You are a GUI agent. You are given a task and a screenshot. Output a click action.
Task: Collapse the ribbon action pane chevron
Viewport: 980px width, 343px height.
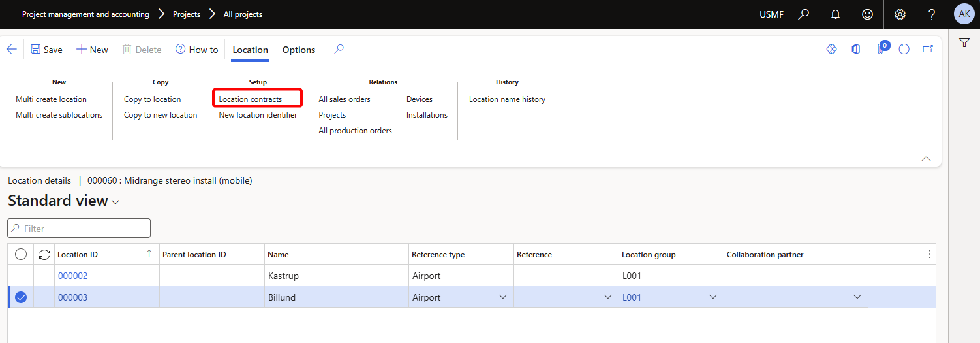click(925, 159)
